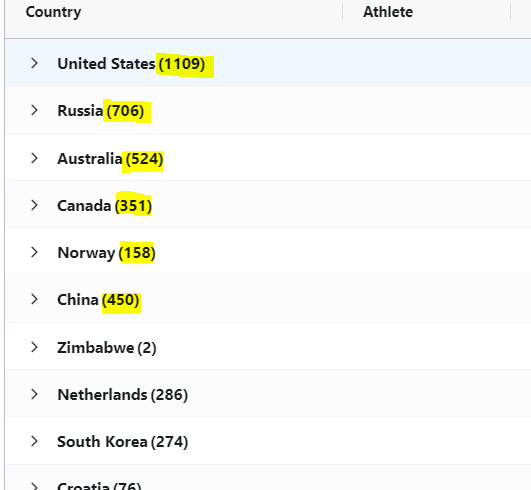
Task: Expand the China group chevron
Action: click(x=34, y=299)
